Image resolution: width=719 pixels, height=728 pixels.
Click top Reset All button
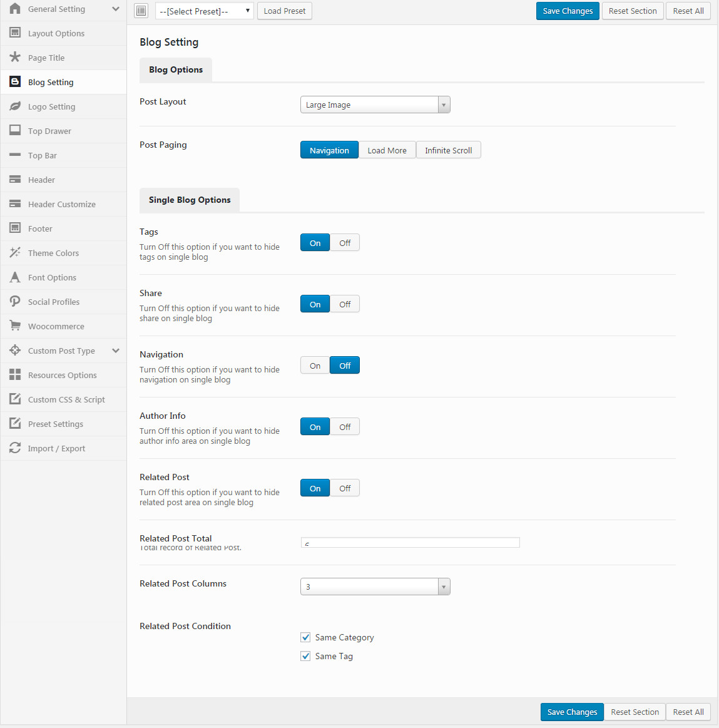point(688,11)
